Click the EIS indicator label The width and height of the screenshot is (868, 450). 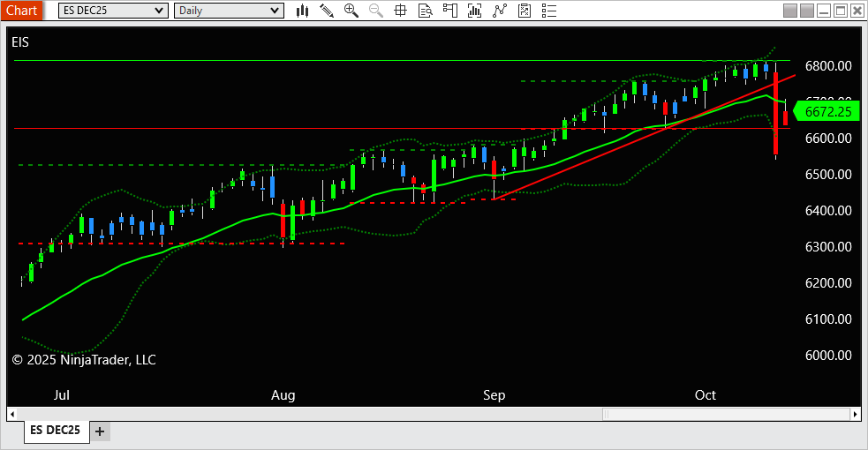(x=20, y=42)
